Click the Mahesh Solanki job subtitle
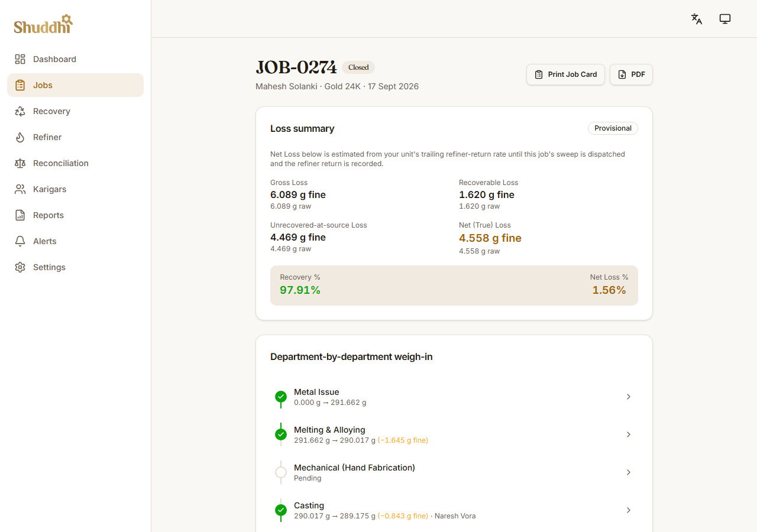The width and height of the screenshot is (757, 532). pyautogui.click(x=337, y=86)
